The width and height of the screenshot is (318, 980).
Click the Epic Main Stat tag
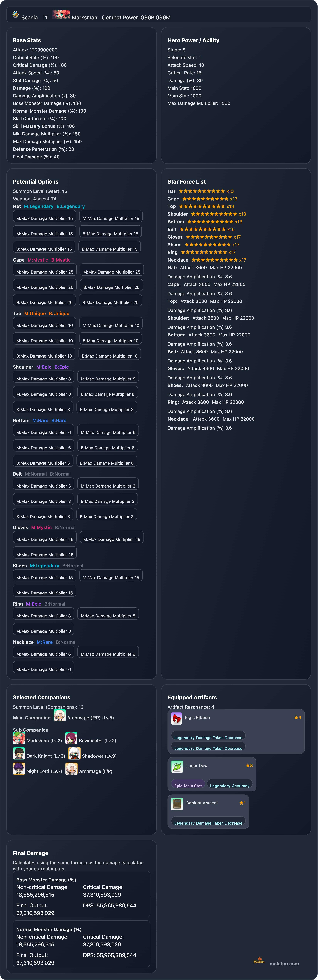point(188,786)
